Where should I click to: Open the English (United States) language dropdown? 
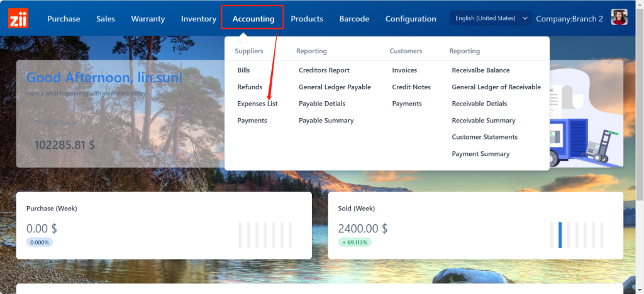click(491, 18)
